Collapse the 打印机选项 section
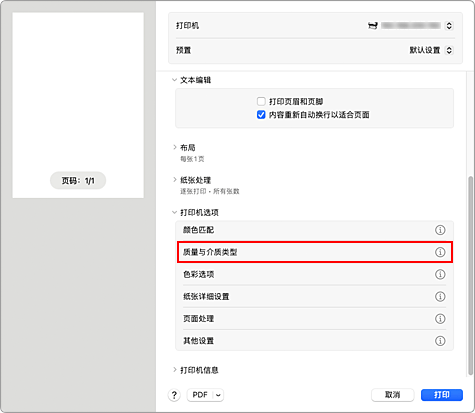Screen dimensions: 475x413 [174, 212]
